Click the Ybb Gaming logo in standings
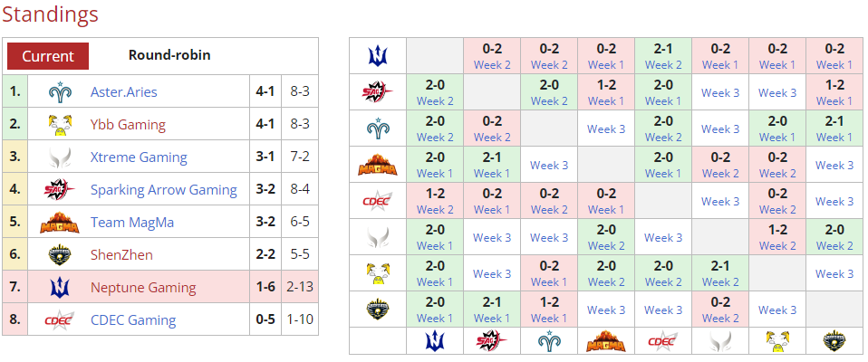Screen dimensions: 868x362 (x=60, y=124)
